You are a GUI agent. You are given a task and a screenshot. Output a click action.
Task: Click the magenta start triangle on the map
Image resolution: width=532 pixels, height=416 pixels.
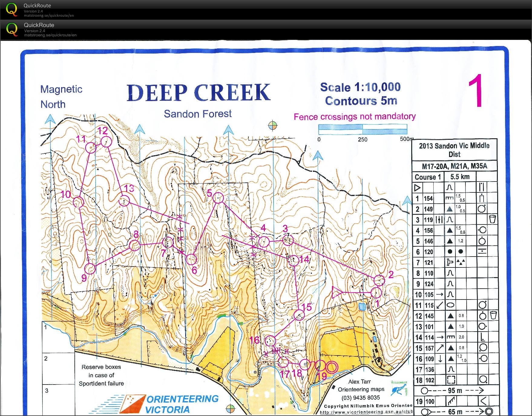click(x=336, y=293)
